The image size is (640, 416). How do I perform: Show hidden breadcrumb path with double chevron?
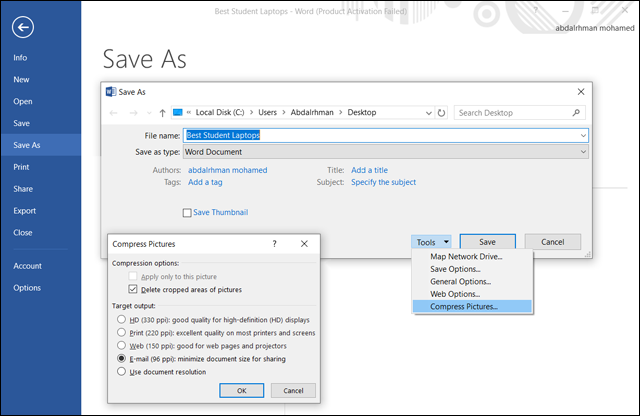(189, 112)
